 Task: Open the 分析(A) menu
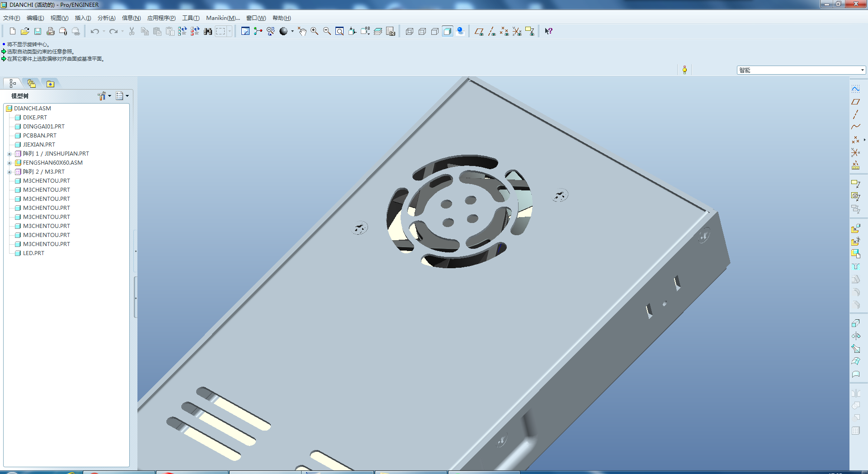(107, 18)
